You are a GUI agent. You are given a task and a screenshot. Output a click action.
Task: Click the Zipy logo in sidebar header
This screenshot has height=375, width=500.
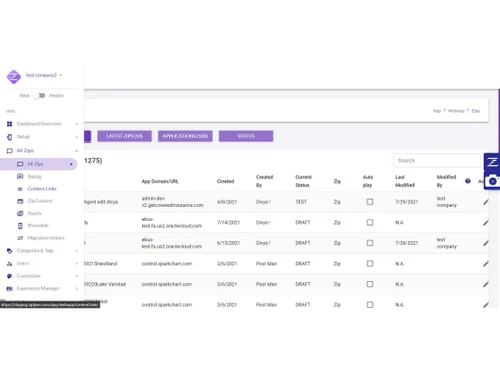tap(14, 77)
